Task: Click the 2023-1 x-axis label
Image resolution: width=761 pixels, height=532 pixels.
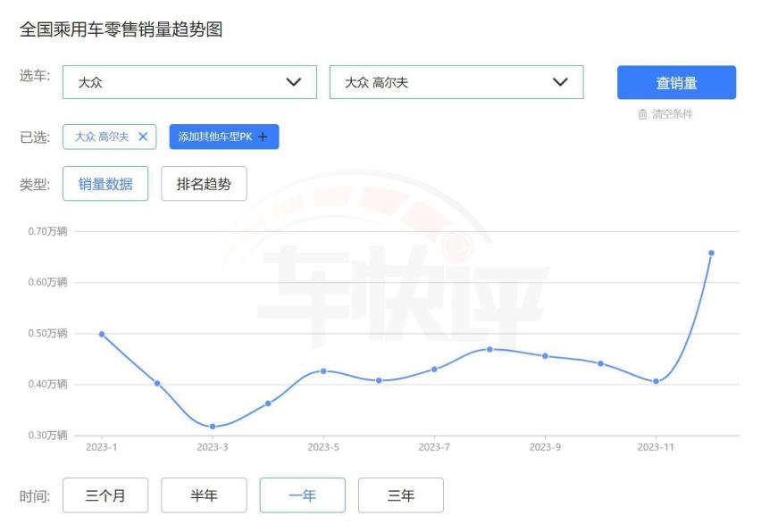Action: click(102, 447)
